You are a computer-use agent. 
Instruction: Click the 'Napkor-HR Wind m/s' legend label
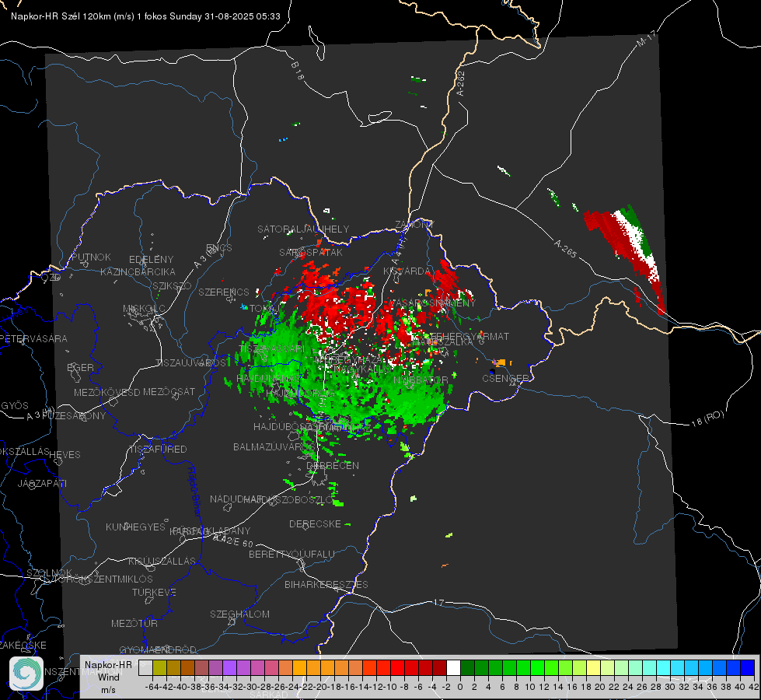point(108,677)
